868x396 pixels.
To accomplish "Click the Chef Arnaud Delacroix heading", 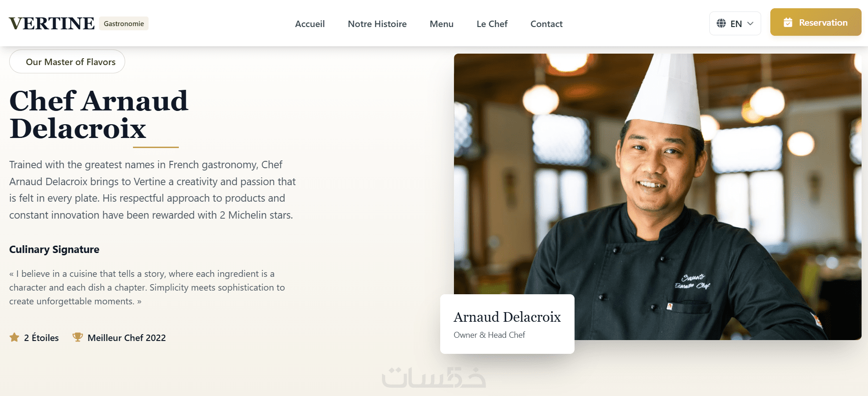I will 99,115.
